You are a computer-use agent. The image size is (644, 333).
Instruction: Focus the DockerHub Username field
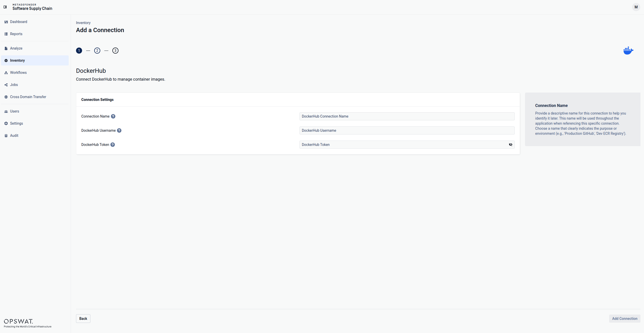407,130
